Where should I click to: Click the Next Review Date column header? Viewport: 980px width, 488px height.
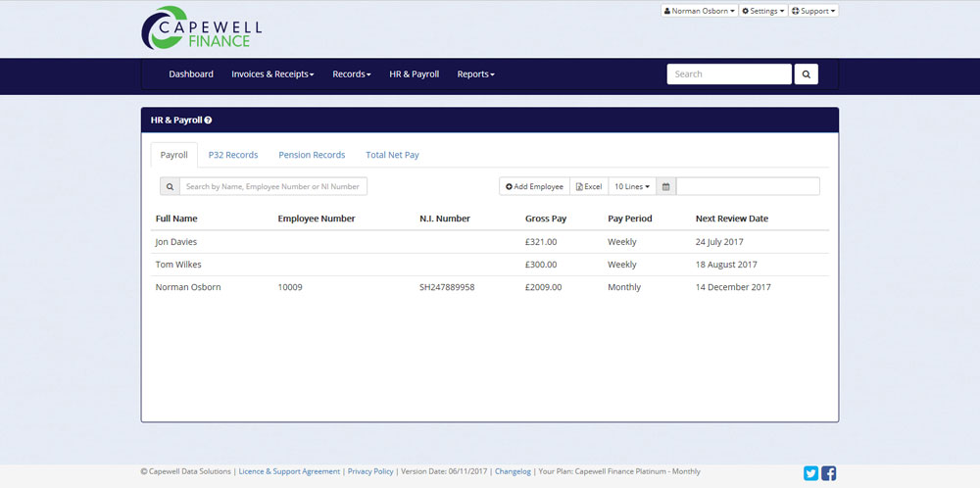click(732, 219)
